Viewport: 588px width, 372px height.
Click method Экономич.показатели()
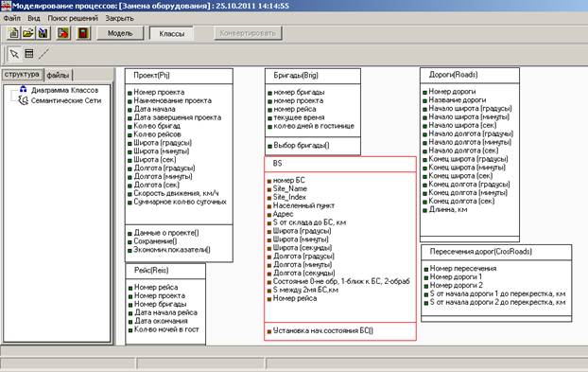[172, 250]
